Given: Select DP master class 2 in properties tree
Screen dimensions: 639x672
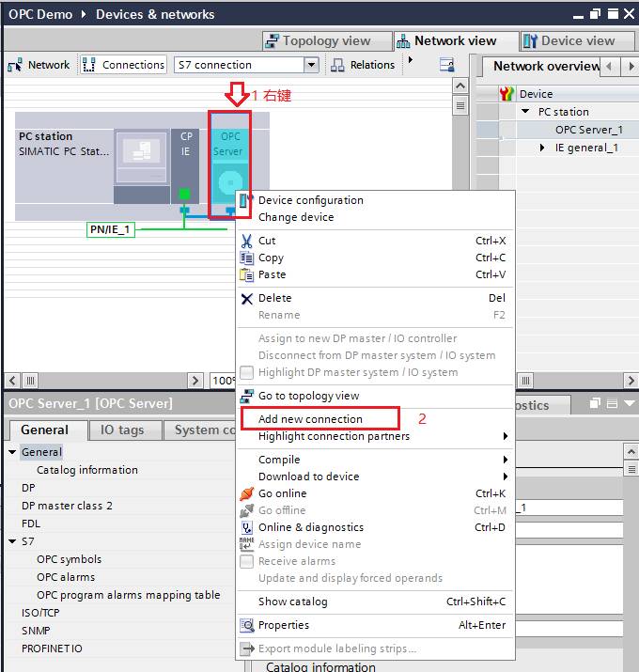Looking at the screenshot, I should coord(67,506).
